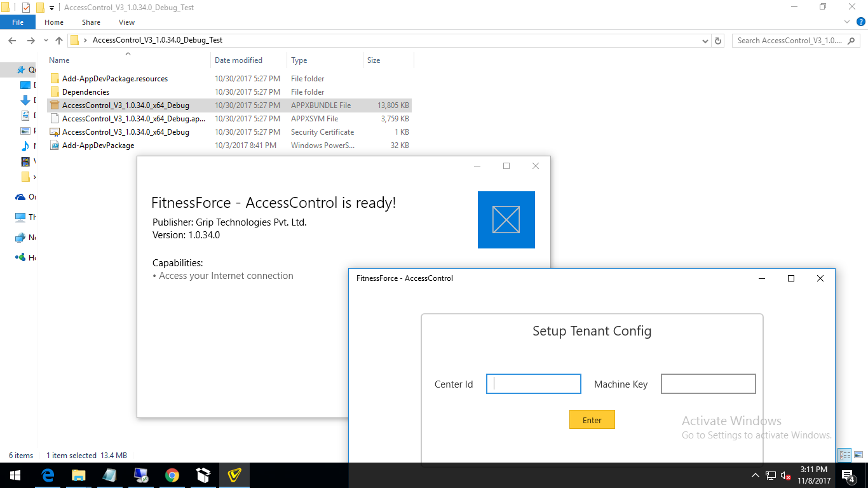Open FitnessForce app taskbar icon

click(234, 475)
